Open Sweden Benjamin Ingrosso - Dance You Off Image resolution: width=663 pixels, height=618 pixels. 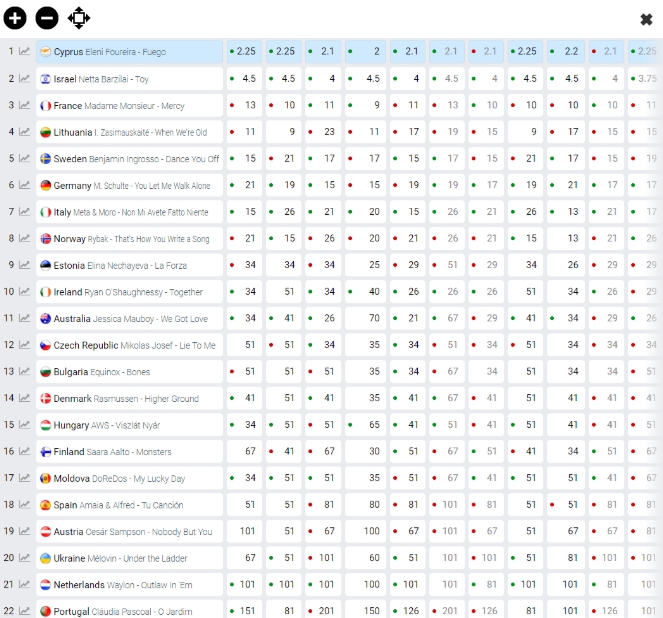point(129,159)
